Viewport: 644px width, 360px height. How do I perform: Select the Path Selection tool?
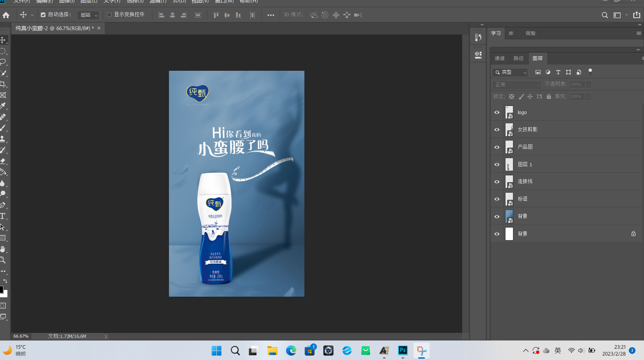(x=3, y=227)
